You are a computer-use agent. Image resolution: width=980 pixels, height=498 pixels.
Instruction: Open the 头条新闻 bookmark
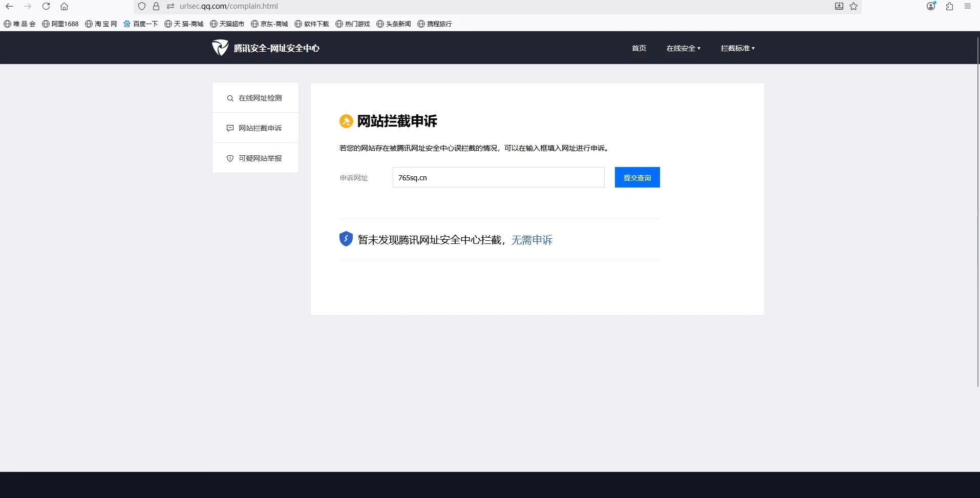pyautogui.click(x=394, y=24)
